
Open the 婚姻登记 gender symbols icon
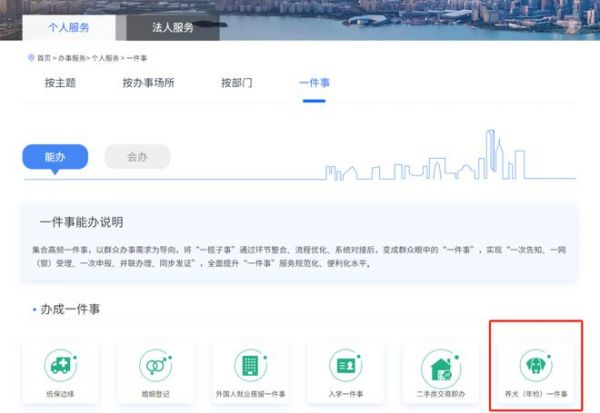(x=154, y=365)
